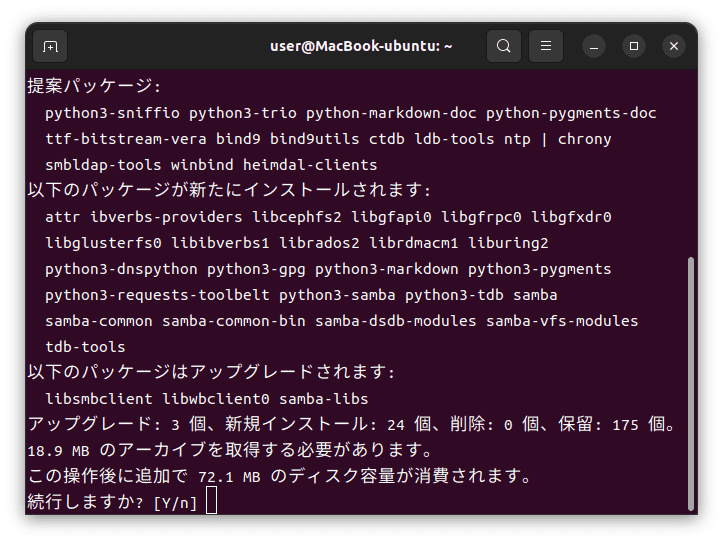723x543 pixels.
Task: Click the ttf-bitstream-vera package name
Action: pyautogui.click(x=126, y=139)
